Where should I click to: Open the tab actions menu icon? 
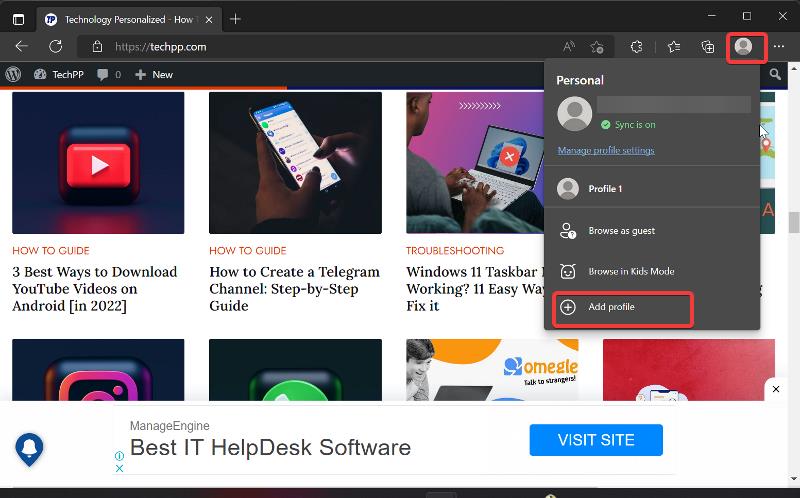click(x=18, y=19)
